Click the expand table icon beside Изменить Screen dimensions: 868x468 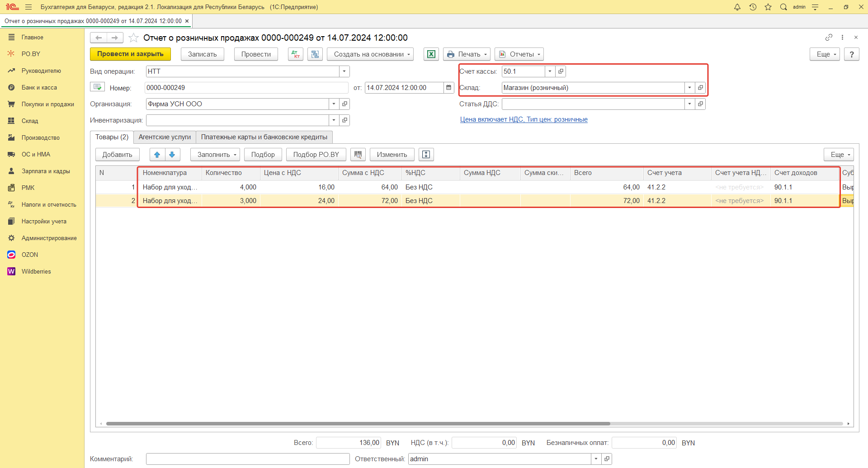426,155
